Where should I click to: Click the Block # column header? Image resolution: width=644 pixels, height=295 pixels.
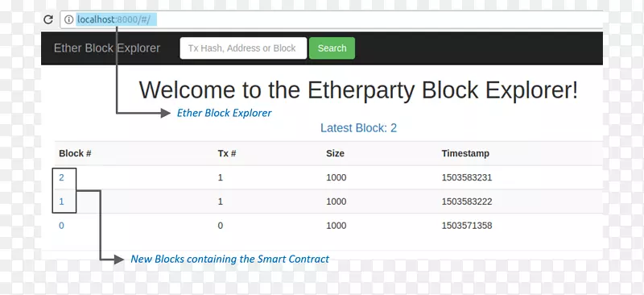click(x=75, y=153)
